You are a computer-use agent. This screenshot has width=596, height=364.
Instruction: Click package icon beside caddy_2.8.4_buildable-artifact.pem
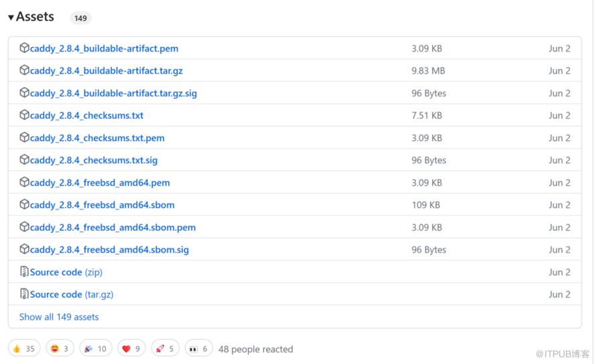(x=24, y=48)
